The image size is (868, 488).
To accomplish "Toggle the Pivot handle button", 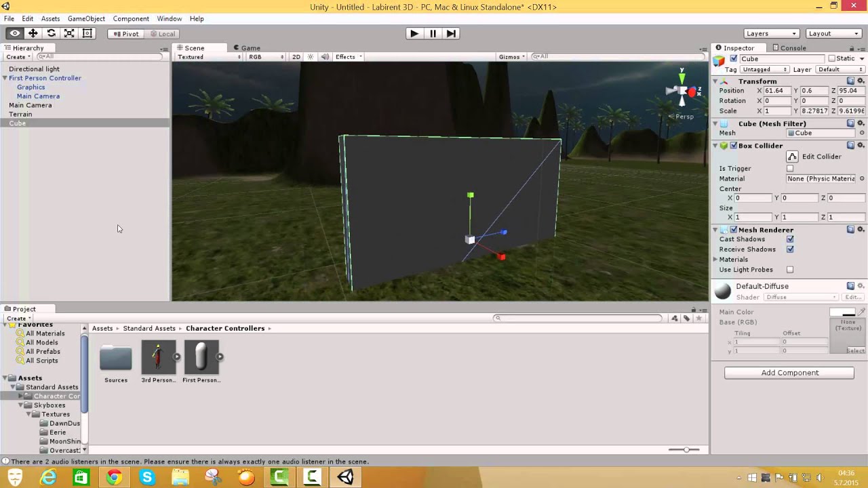I will (126, 34).
